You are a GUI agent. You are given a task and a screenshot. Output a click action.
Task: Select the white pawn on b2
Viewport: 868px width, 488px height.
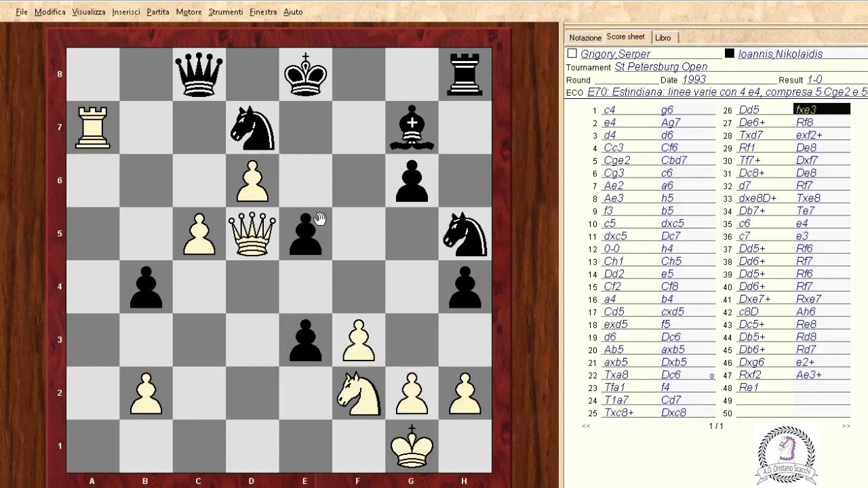[x=146, y=393]
